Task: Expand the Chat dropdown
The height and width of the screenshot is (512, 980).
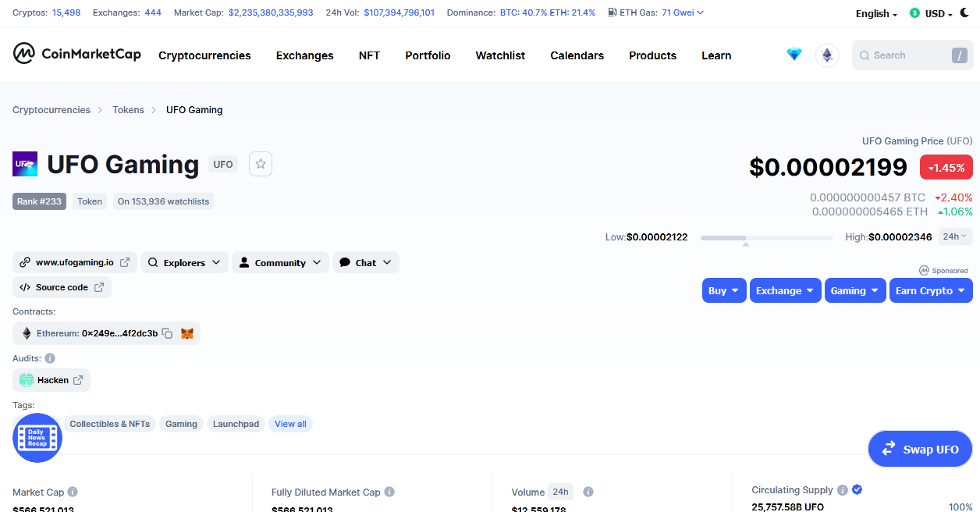Action: click(365, 262)
